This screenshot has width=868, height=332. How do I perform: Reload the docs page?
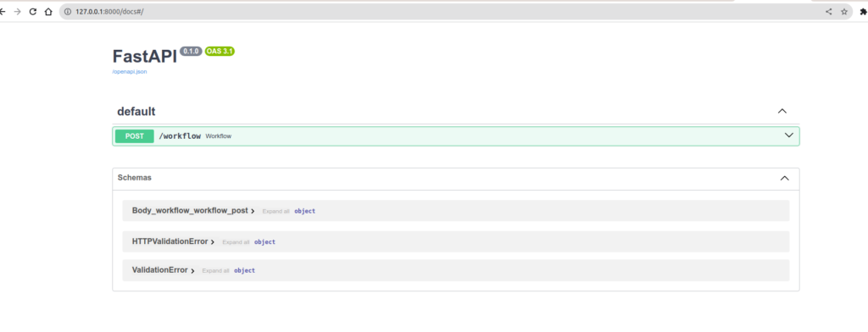tap(33, 12)
